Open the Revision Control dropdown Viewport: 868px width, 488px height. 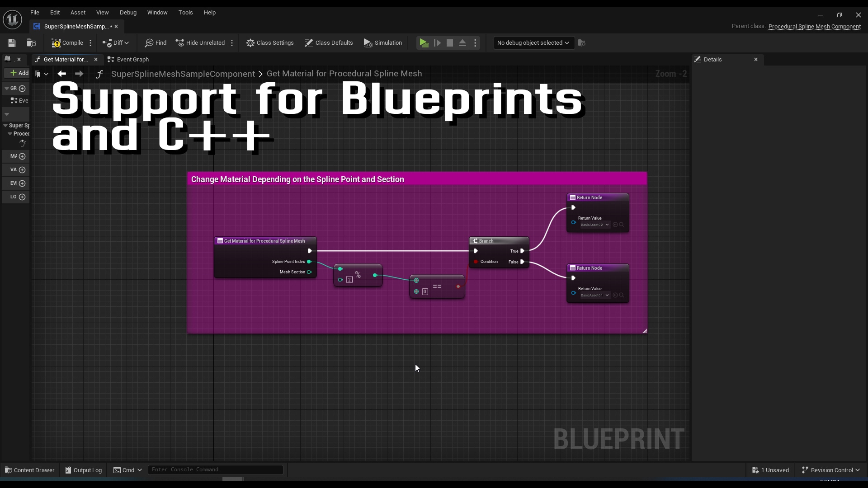click(x=831, y=470)
